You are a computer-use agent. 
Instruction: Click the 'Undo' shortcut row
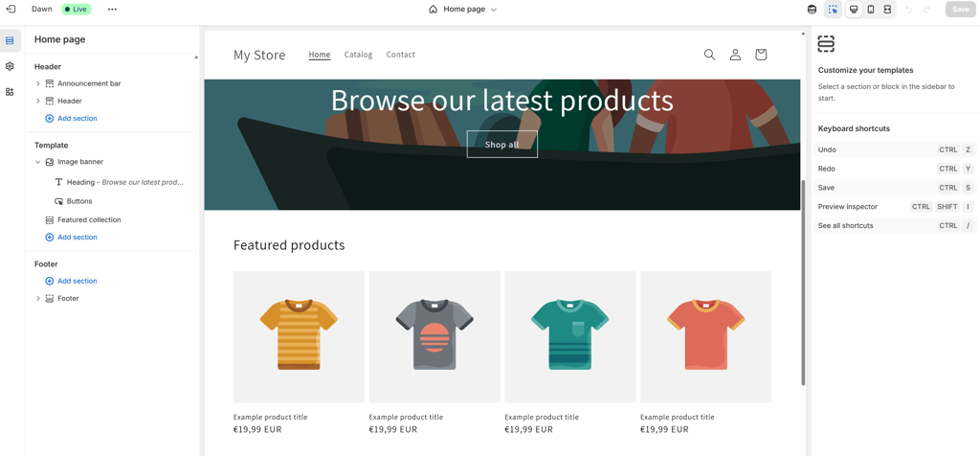pos(895,149)
